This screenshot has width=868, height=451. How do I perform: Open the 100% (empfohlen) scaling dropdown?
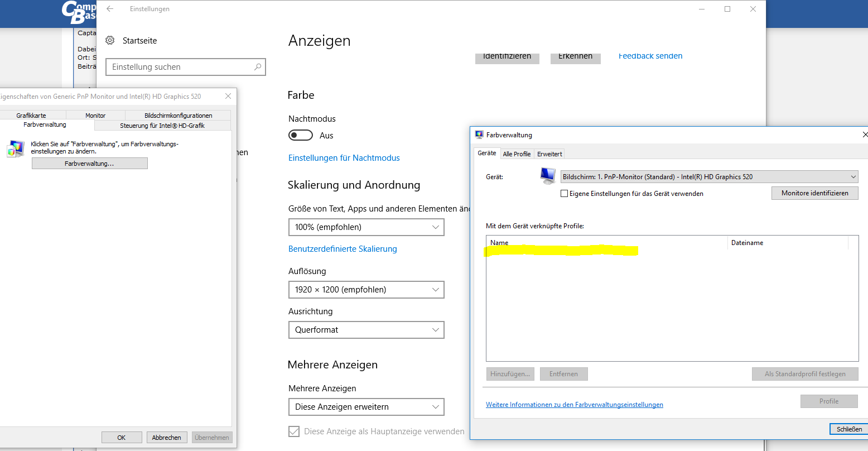366,227
